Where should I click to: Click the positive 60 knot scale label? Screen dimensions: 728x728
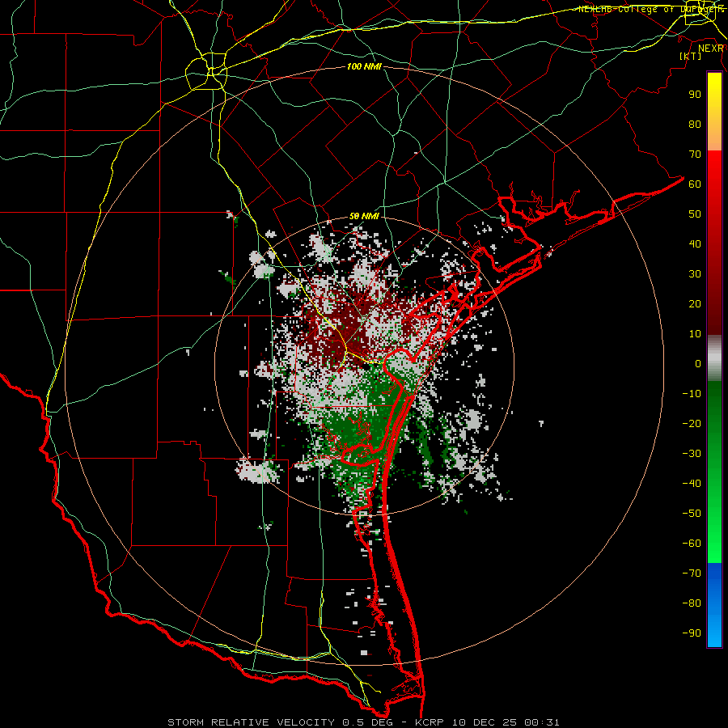pyautogui.click(x=695, y=184)
